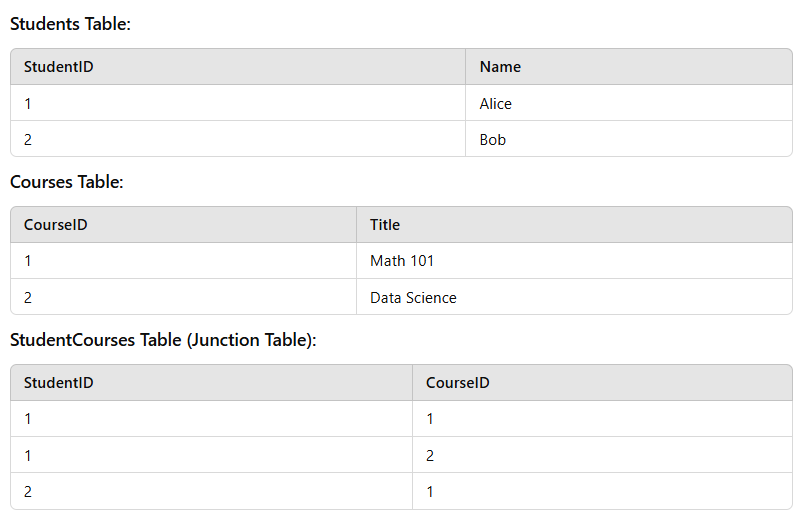Click the StudentCourses Junction Table heading
The image size is (805, 517).
point(163,340)
